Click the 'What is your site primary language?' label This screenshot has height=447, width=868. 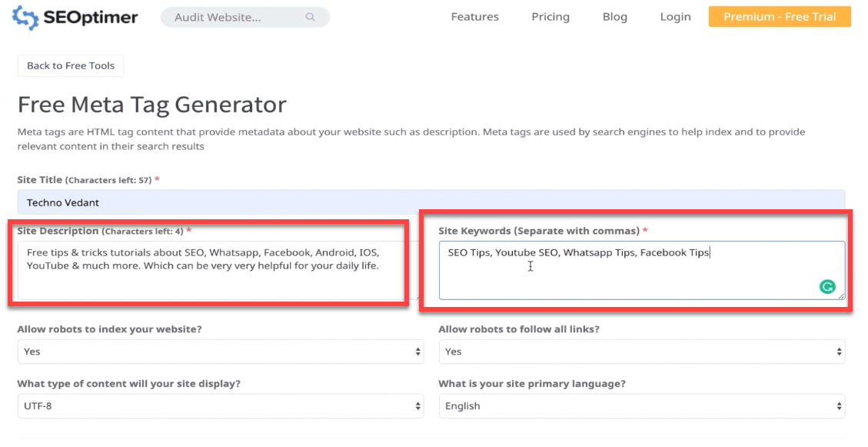pos(532,383)
